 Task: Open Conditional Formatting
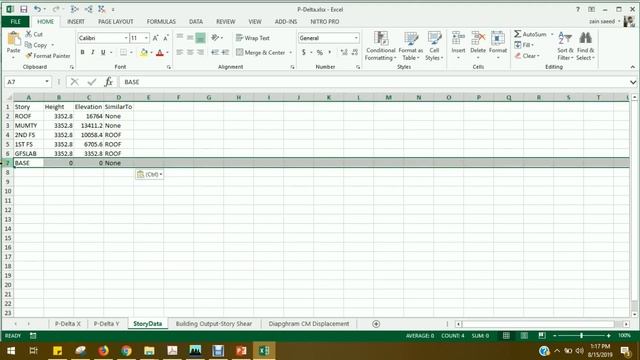click(x=380, y=46)
